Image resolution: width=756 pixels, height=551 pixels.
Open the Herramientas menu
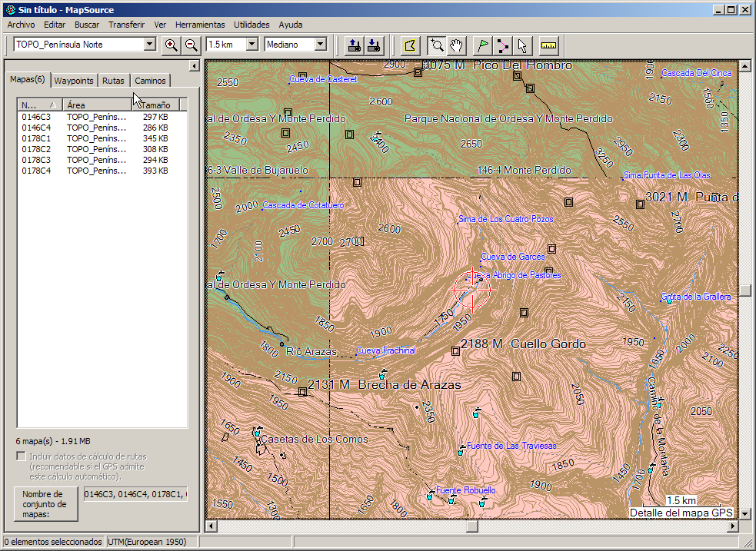[x=200, y=25]
